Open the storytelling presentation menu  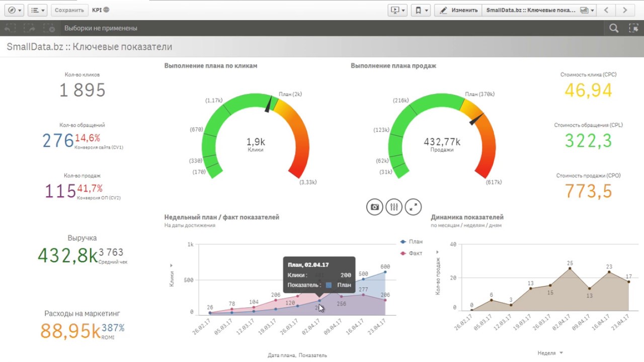[397, 10]
